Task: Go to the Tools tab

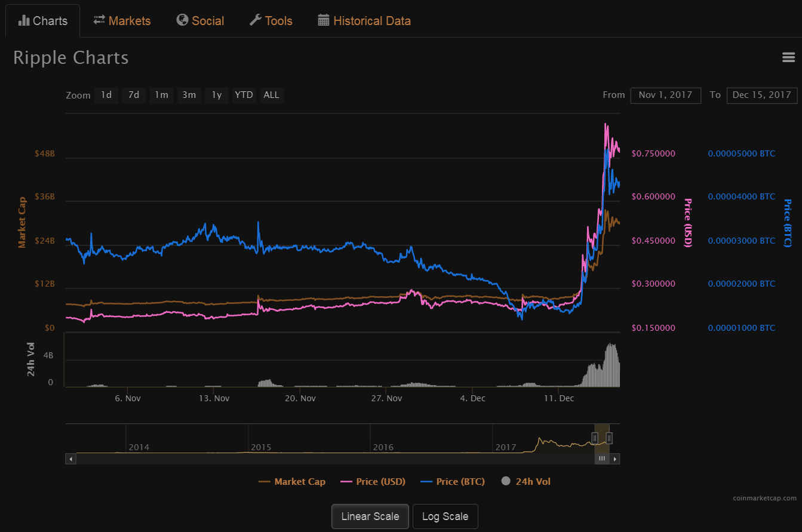Action: coord(271,21)
